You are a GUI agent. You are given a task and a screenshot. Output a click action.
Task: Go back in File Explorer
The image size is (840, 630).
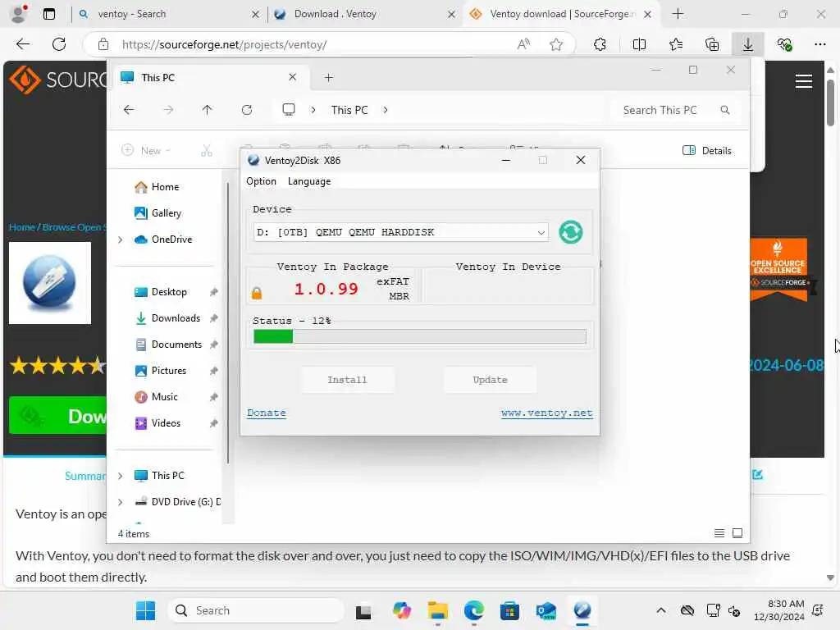129,110
